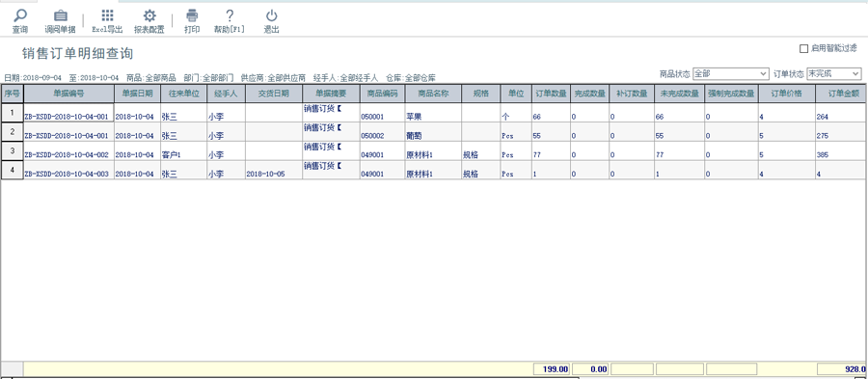Viewport: 868px width, 379px height.
Task: Click the 退出 power icon
Action: point(271,15)
